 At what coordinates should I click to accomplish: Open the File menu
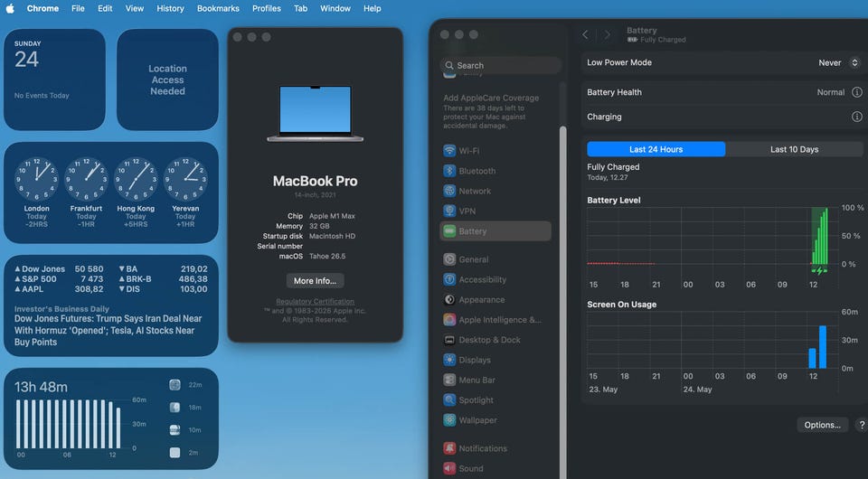tap(78, 8)
